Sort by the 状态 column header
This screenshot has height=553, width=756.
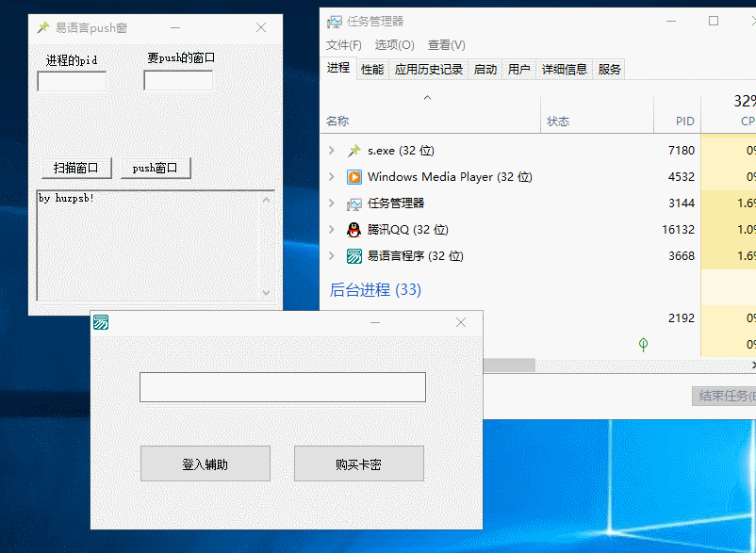point(558,122)
